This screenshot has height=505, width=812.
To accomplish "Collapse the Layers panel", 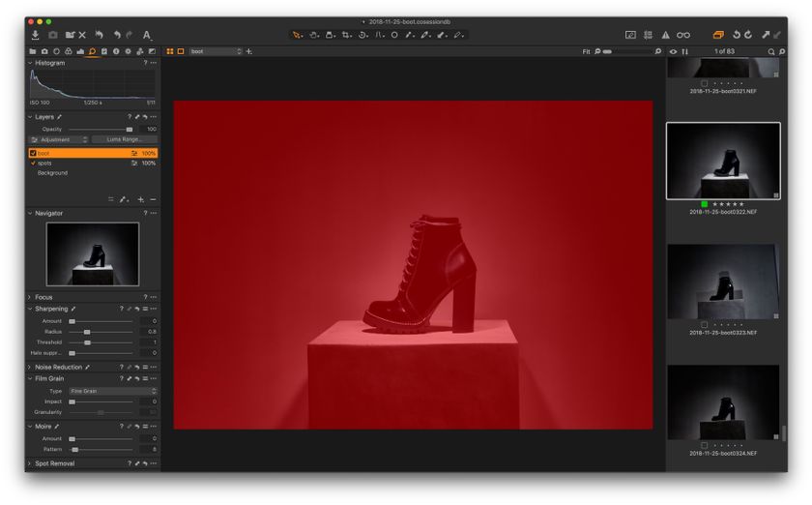I will [x=30, y=117].
